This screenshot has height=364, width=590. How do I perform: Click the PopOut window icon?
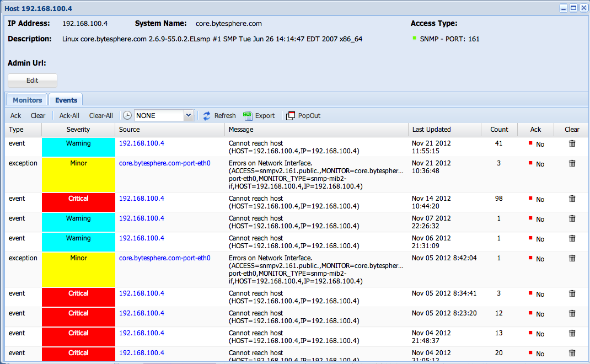(x=291, y=116)
